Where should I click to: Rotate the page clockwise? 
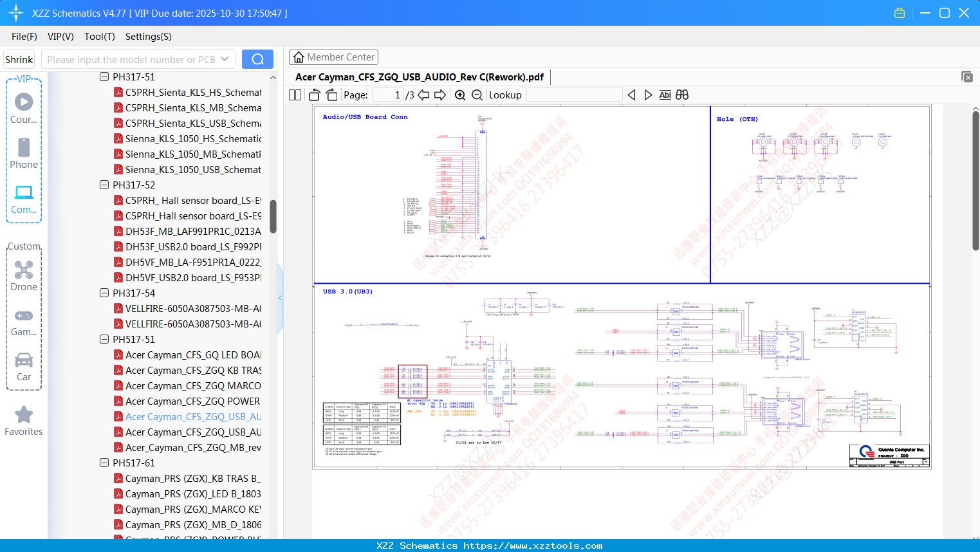pos(331,95)
